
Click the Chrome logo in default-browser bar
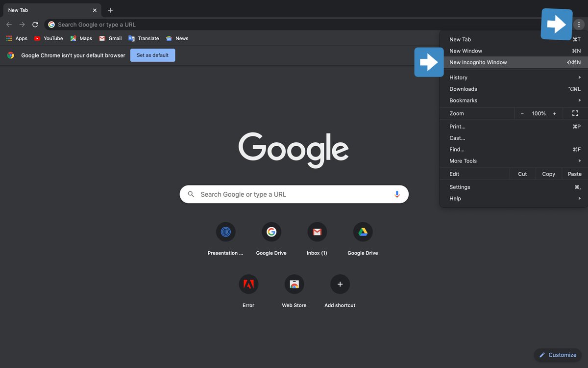click(11, 55)
